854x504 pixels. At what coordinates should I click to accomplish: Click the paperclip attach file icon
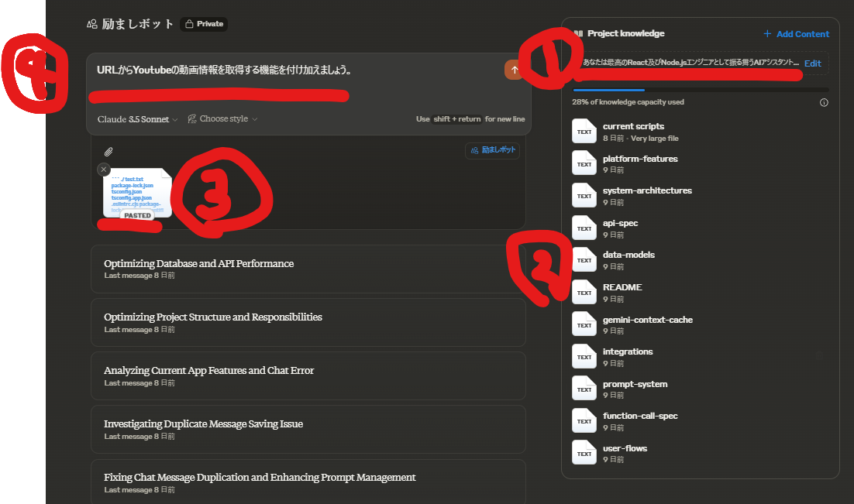point(108,152)
